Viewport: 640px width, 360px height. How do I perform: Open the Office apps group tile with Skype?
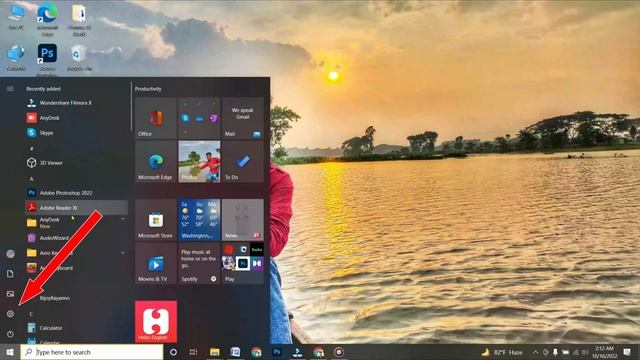coord(199,118)
